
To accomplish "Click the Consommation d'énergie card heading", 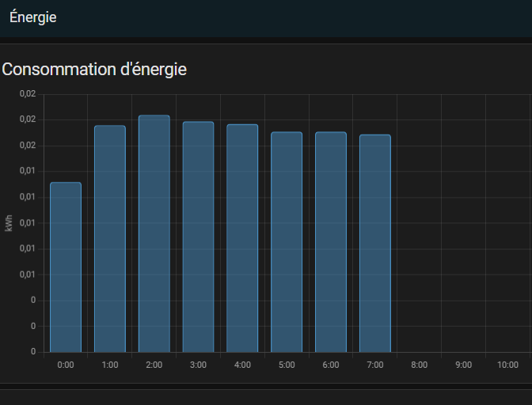I will pyautogui.click(x=94, y=70).
